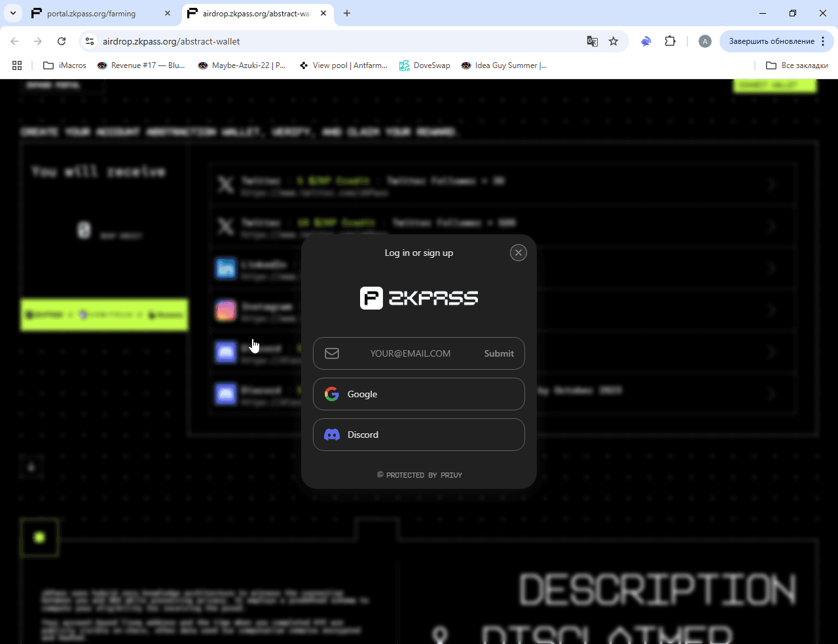838x644 pixels.
Task: Open the iMacros bookmark folder
Action: click(x=64, y=65)
